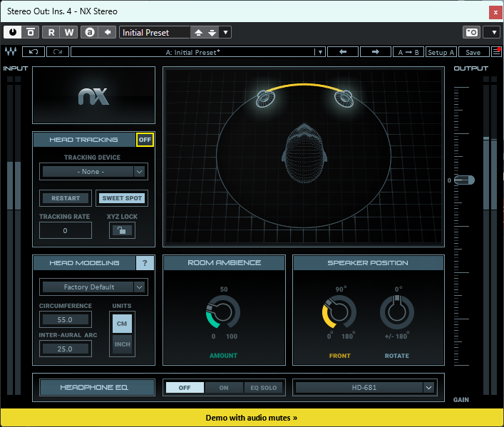Load next preset with right arrow
Screen dimensions: 504x427
376,52
